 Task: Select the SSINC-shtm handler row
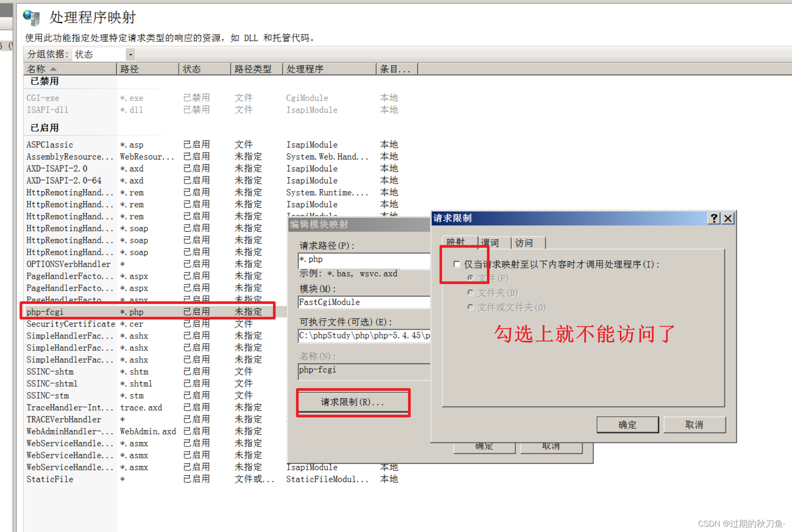pyautogui.click(x=155, y=372)
